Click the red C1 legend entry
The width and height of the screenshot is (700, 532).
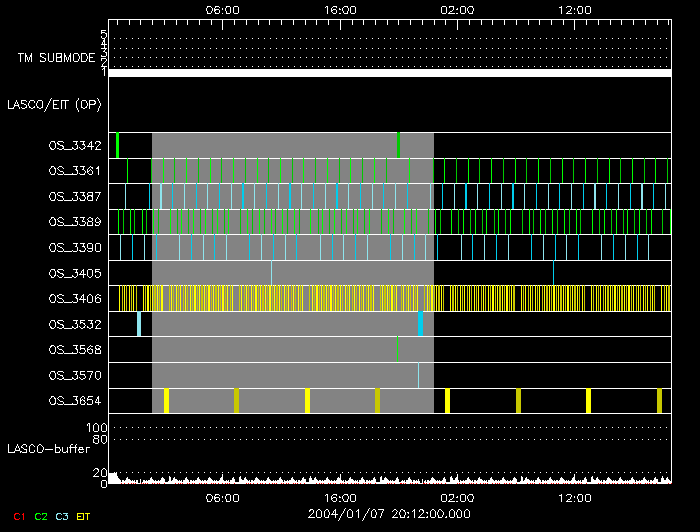tap(18, 516)
